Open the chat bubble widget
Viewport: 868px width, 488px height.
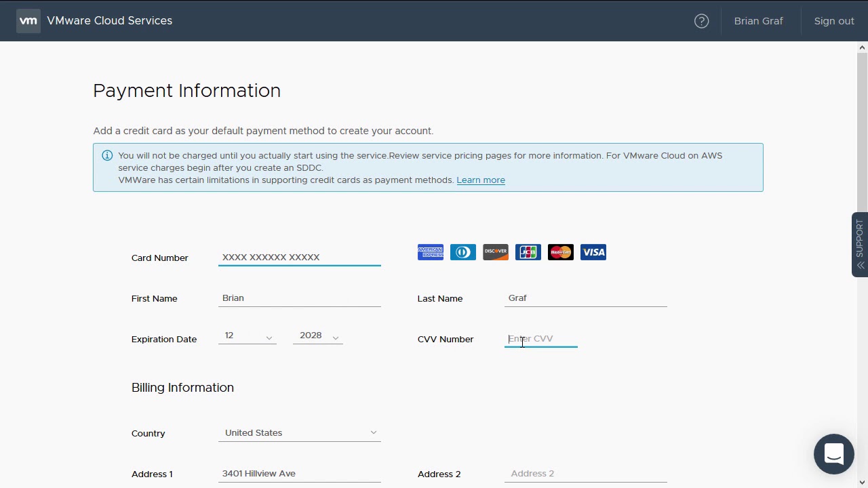point(833,454)
